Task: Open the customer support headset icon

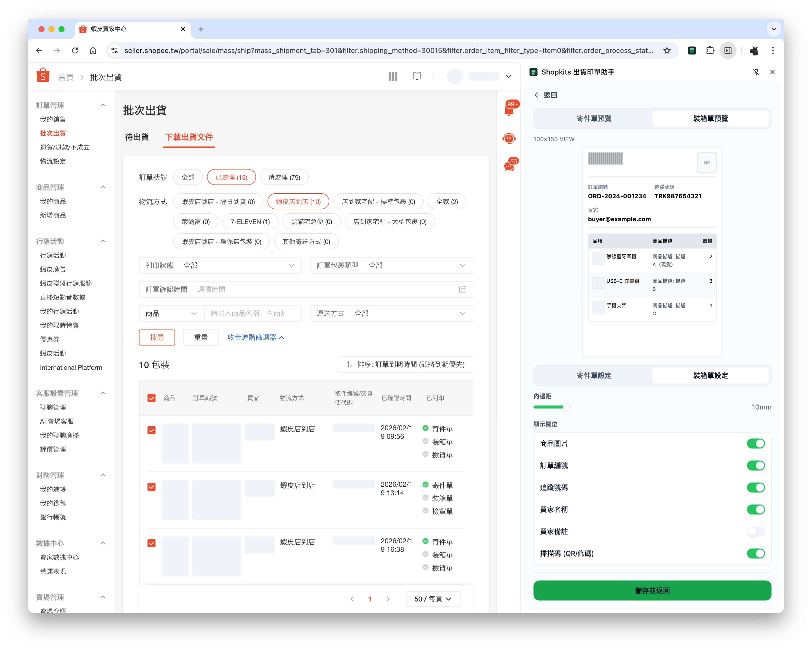Action: coord(509,138)
